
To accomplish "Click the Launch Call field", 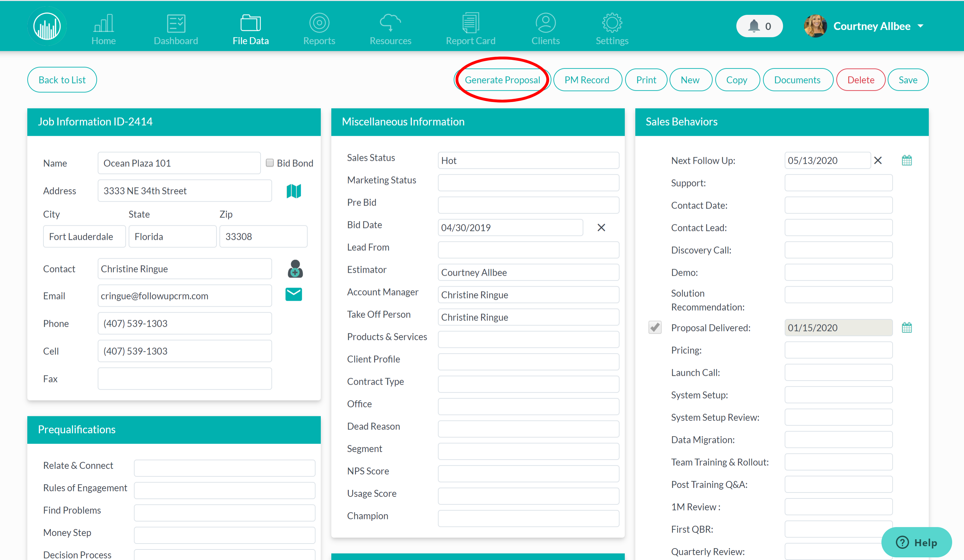I will tap(839, 372).
